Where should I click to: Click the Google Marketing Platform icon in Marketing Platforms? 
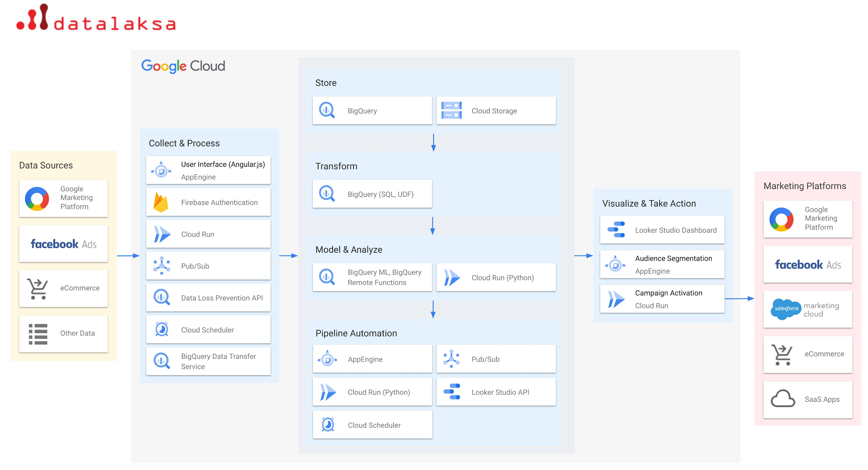[782, 219]
